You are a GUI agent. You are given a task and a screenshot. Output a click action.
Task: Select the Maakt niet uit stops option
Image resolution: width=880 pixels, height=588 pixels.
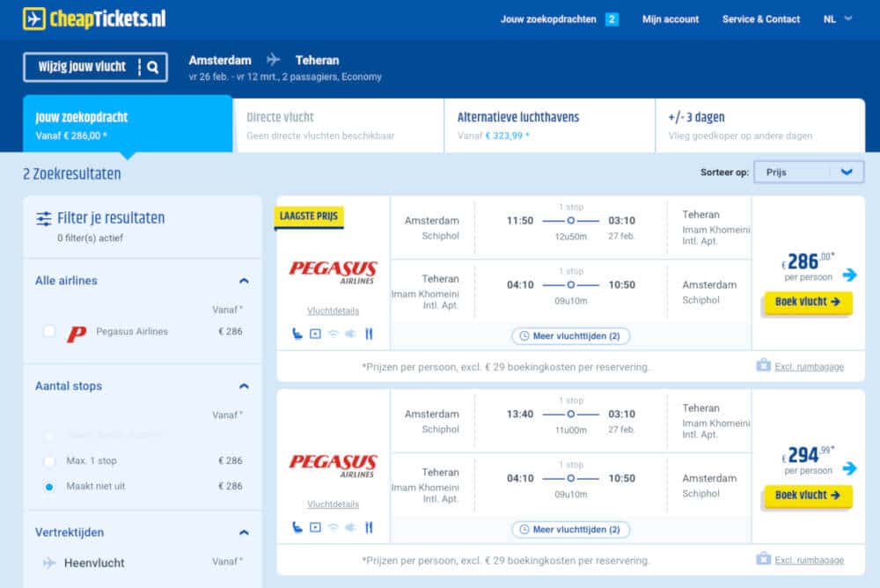[x=49, y=487]
